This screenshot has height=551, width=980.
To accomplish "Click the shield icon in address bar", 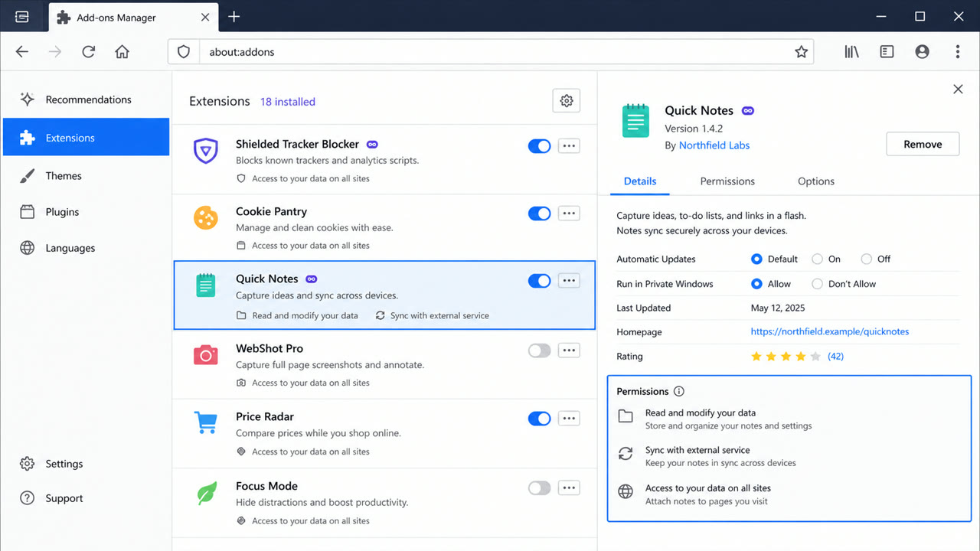I will pyautogui.click(x=183, y=52).
